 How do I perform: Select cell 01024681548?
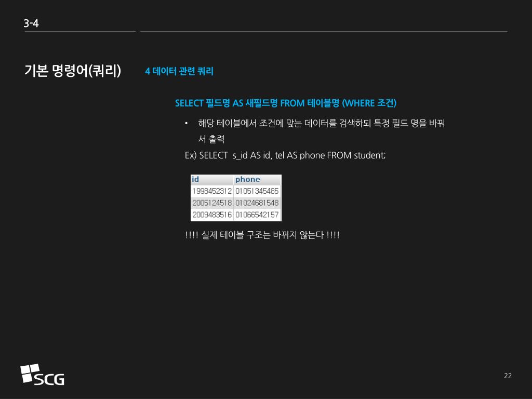[257, 203]
